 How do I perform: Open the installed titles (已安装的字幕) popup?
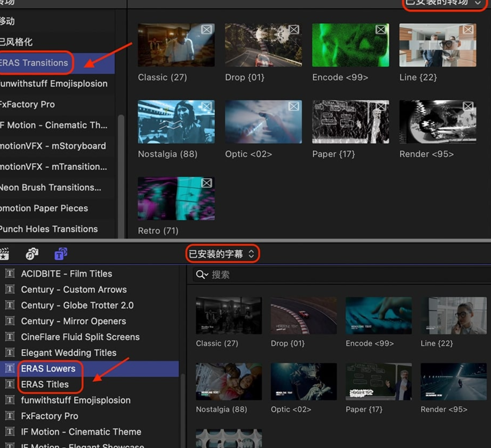[x=222, y=254]
